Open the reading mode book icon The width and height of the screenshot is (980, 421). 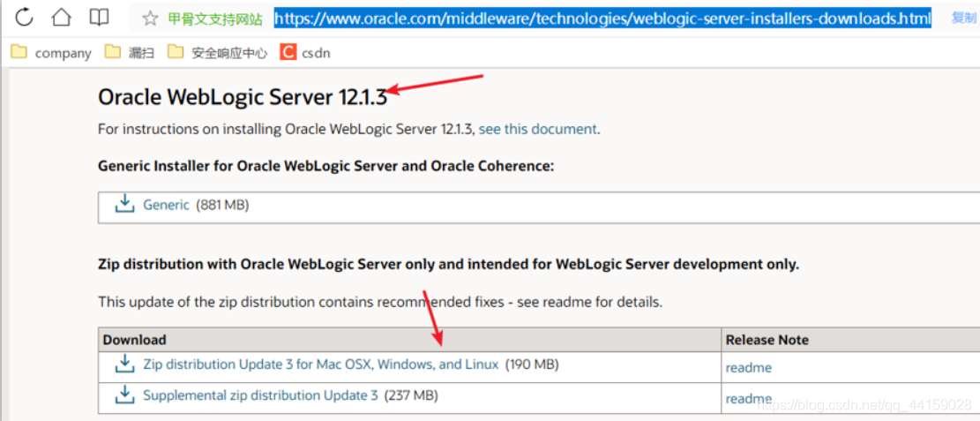tap(99, 18)
